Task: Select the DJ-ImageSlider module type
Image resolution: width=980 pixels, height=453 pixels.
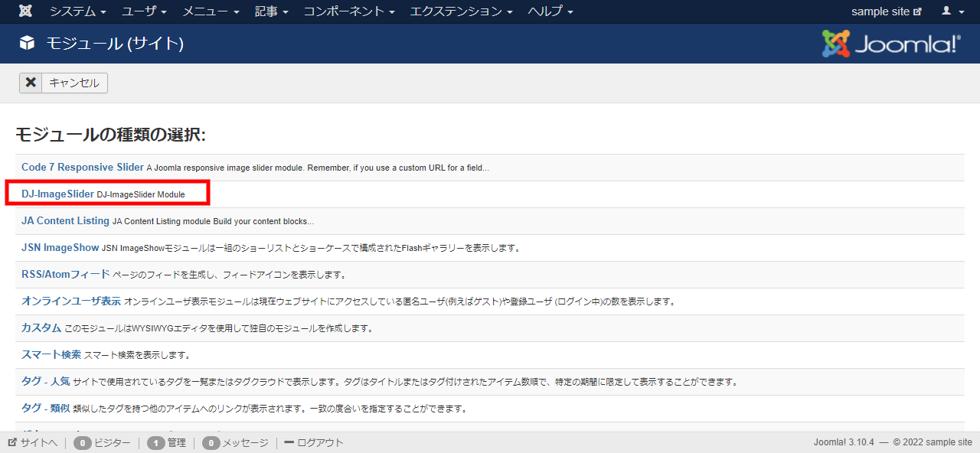Action: [57, 194]
